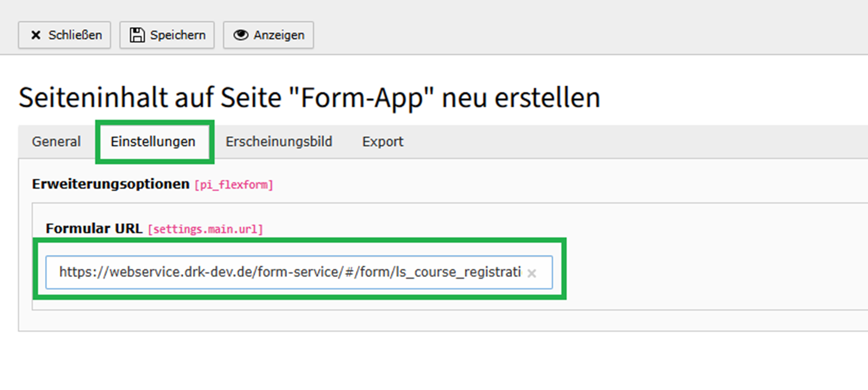
Task: Click 'neu erstellen' in the page heading
Action: click(521, 97)
